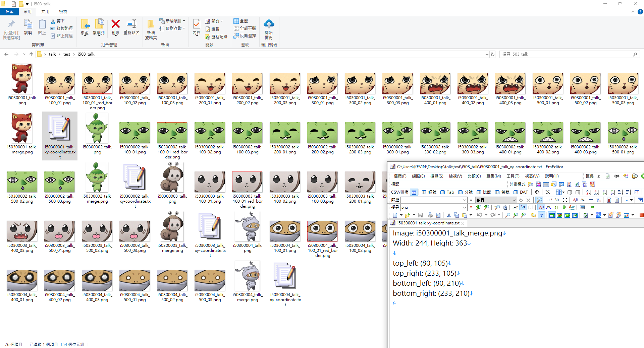Expand the New Item (新增項目) dropdown

point(184,21)
